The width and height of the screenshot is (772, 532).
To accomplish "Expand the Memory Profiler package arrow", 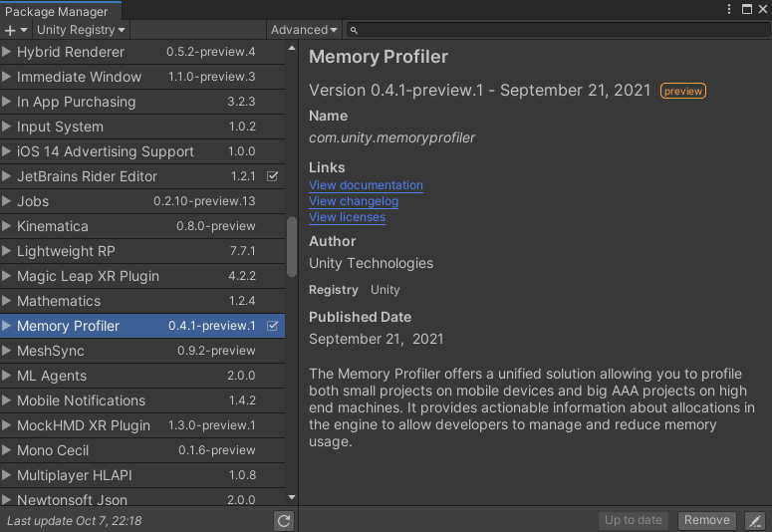I will click(6, 326).
